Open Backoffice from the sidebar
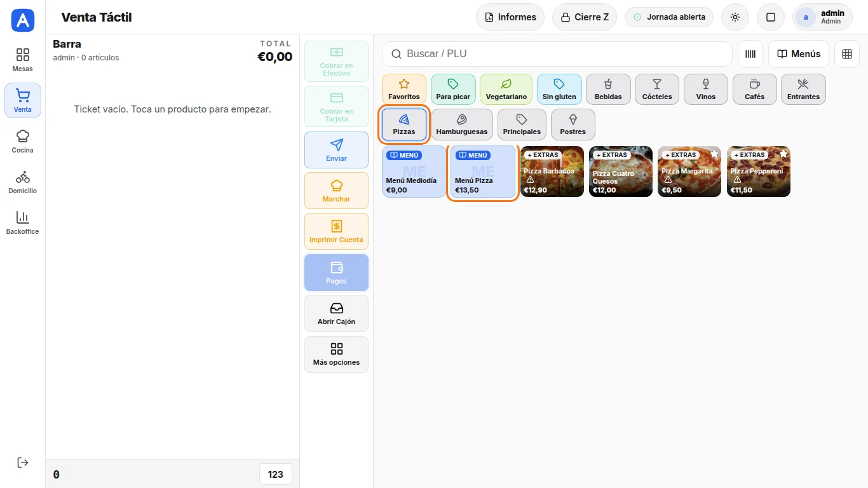This screenshot has width=868, height=488. 23,222
